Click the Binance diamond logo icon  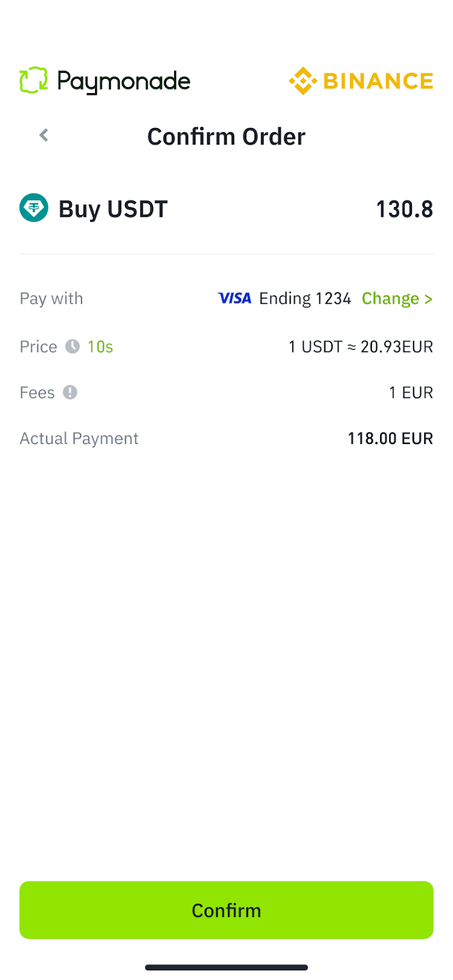[302, 81]
